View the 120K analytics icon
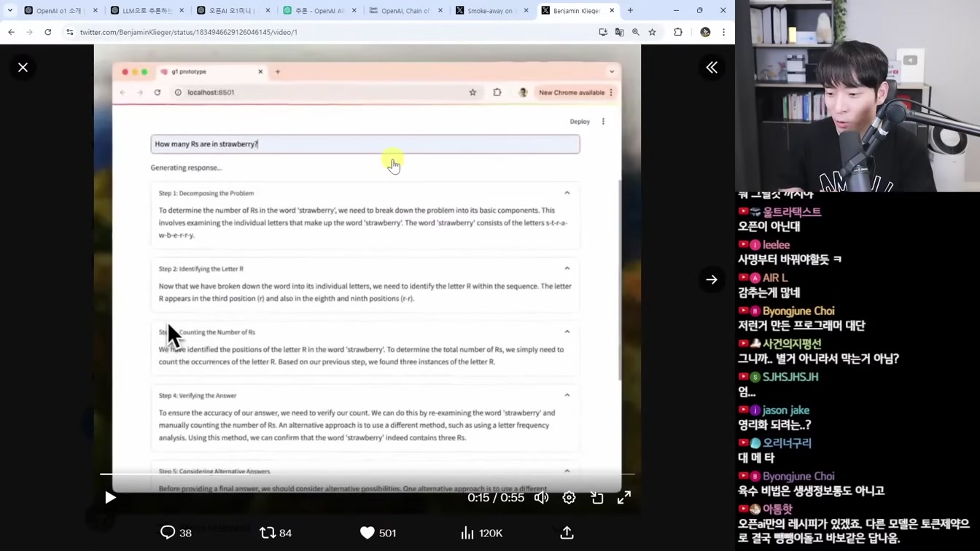980x551 pixels. pyautogui.click(x=481, y=533)
